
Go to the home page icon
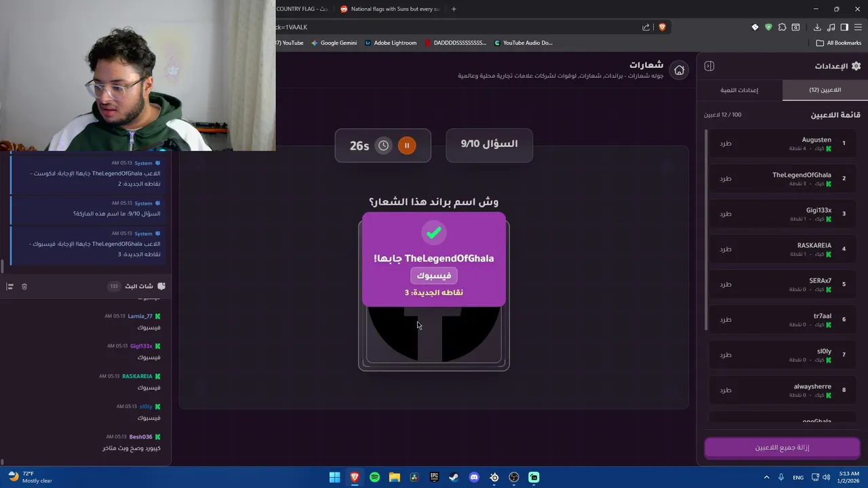pos(679,70)
